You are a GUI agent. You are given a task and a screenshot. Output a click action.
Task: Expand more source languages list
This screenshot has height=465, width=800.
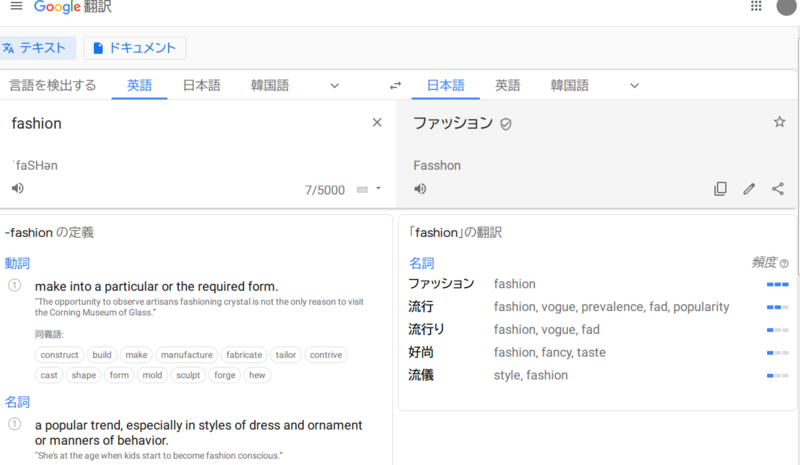(x=335, y=86)
